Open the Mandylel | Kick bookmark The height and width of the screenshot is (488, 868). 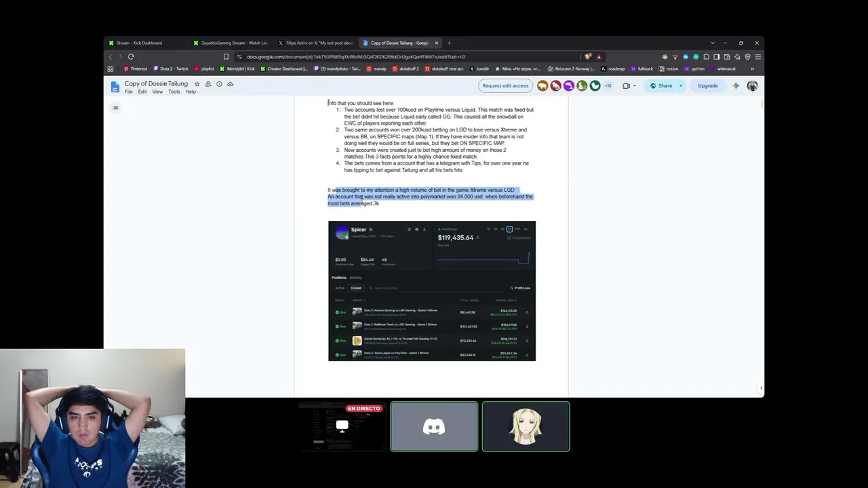(x=237, y=68)
